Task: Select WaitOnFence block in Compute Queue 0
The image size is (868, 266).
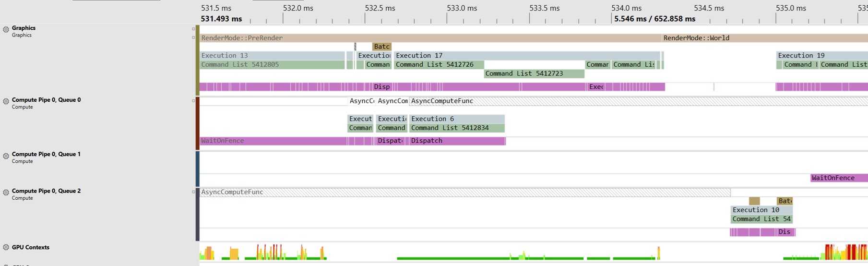Action: pos(273,141)
